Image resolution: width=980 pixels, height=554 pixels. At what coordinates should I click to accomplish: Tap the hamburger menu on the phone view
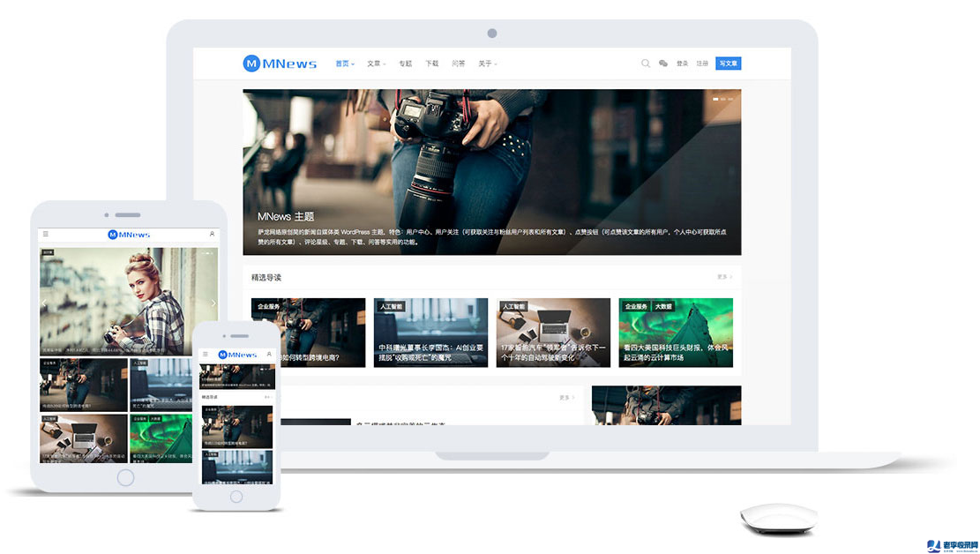[205, 355]
